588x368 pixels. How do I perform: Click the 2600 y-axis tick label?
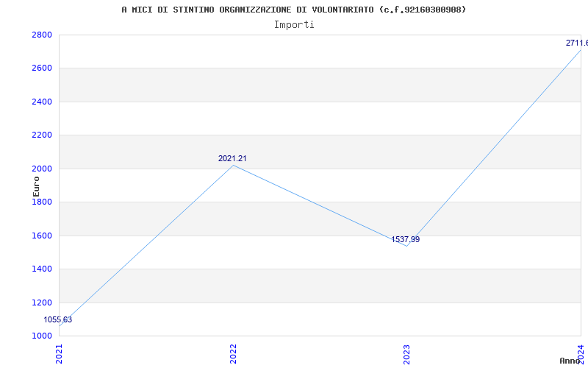click(x=42, y=68)
